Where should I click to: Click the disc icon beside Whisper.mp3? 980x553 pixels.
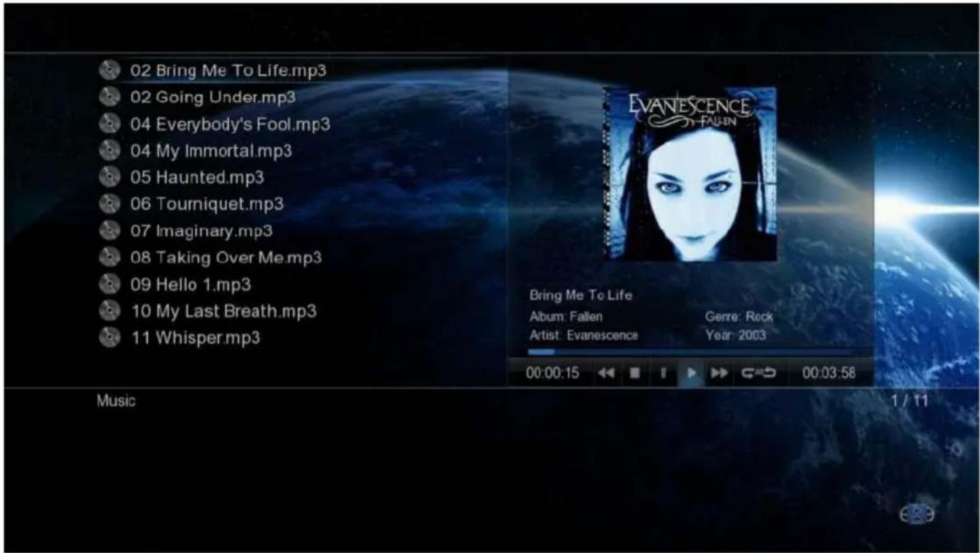[x=109, y=338]
